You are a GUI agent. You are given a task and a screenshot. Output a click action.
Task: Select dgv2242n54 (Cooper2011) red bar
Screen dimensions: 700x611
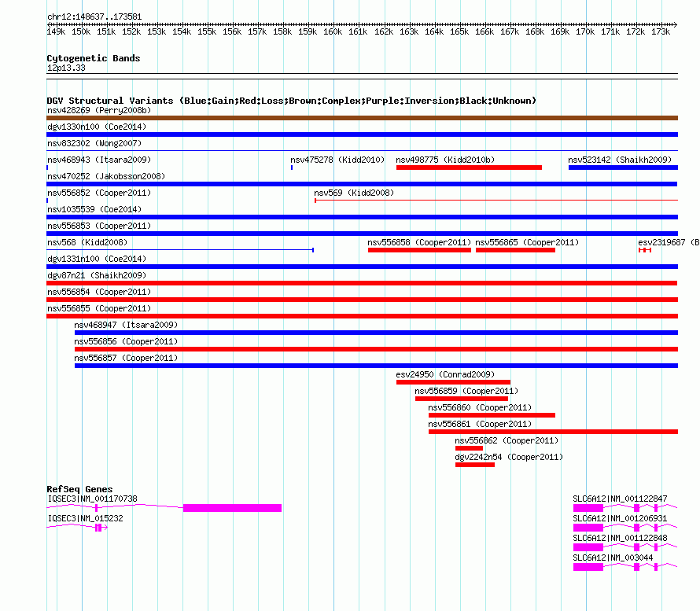coord(474,465)
